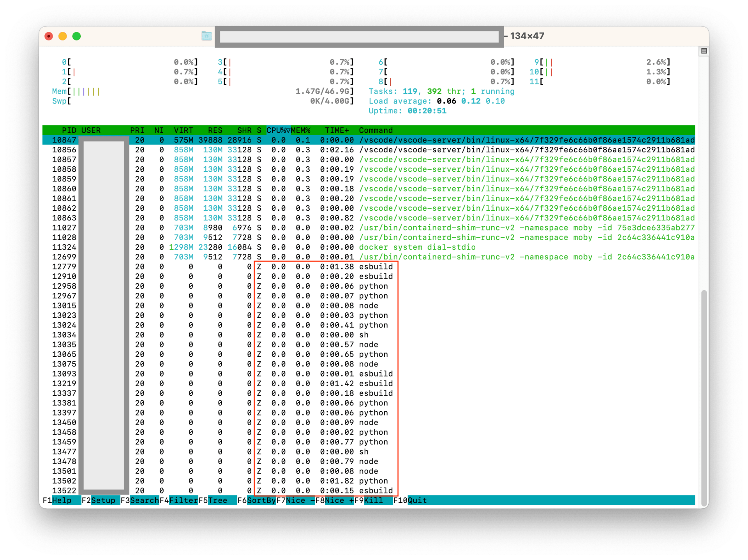Click the green zoom window button
Image resolution: width=748 pixels, height=560 pixels.
tap(77, 36)
